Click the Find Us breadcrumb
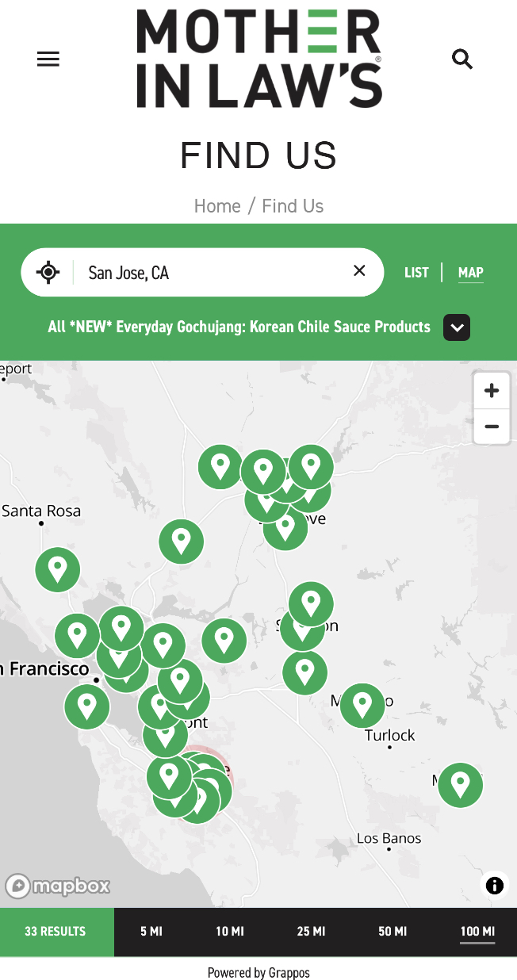The height and width of the screenshot is (980, 517). click(293, 206)
